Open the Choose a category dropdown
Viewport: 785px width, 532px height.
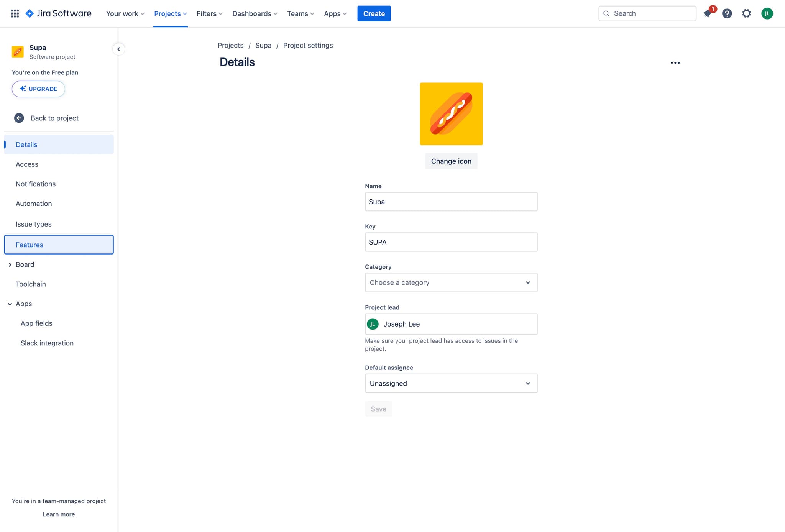click(x=451, y=282)
